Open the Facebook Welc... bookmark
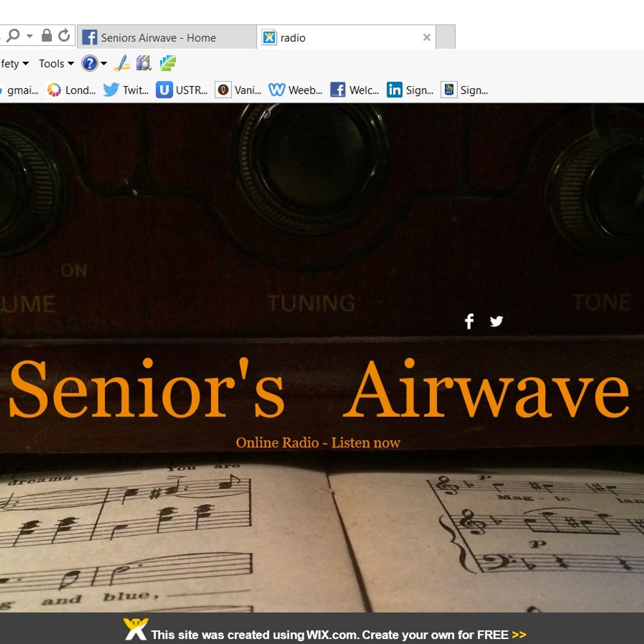Image resolution: width=644 pixels, height=644 pixels. point(355,90)
